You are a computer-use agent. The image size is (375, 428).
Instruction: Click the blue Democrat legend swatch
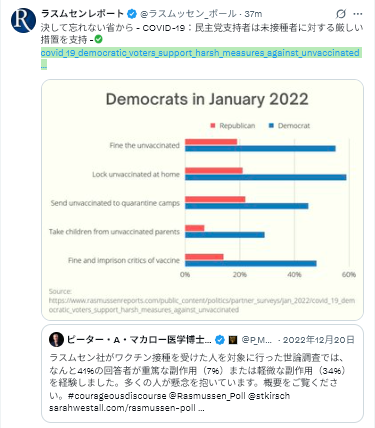tap(271, 126)
